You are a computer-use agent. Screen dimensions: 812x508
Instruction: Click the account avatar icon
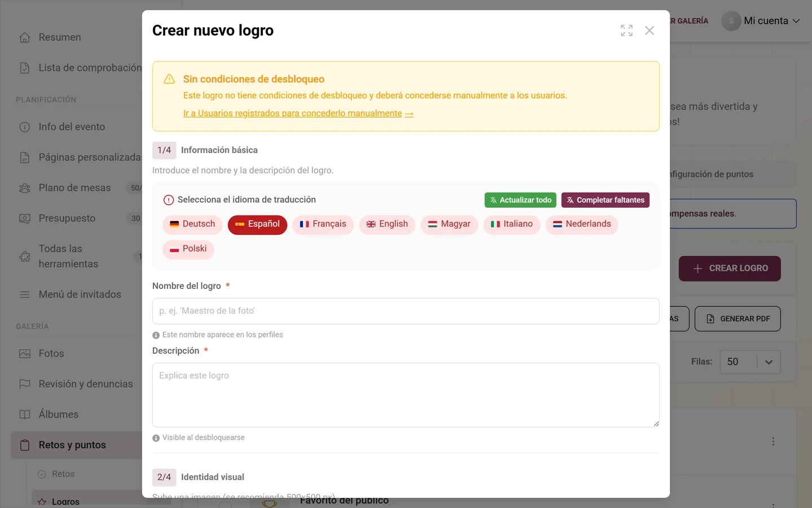click(x=731, y=21)
